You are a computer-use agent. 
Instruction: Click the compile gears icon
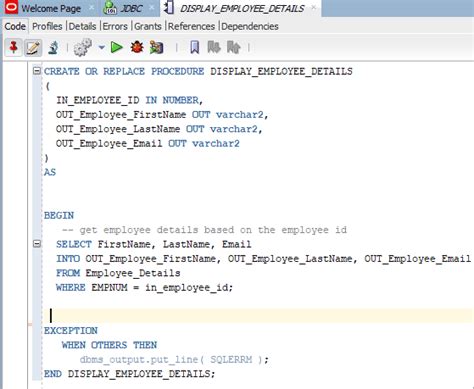click(82, 47)
